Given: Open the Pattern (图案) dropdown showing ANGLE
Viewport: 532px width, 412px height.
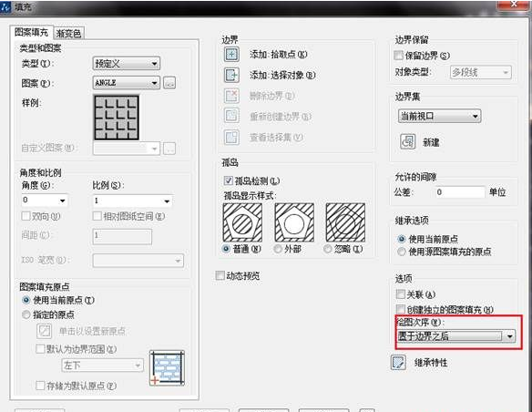Looking at the screenshot, I should click(127, 83).
